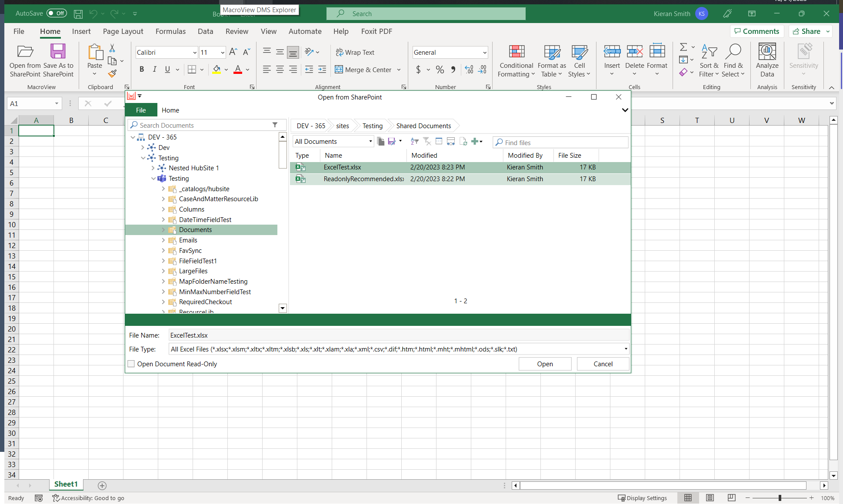Click the Find files search field
Screen dimensions: 843x504
560,143
